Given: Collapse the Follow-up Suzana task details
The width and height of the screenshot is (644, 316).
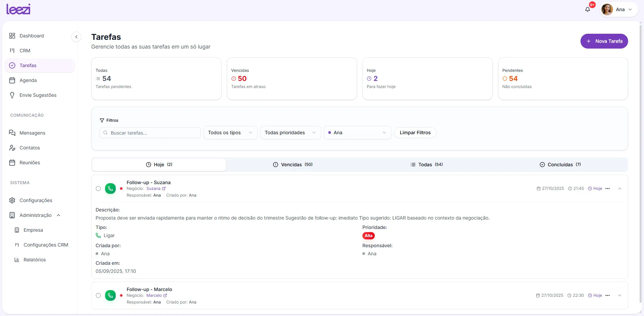Looking at the screenshot, I should 620,189.
